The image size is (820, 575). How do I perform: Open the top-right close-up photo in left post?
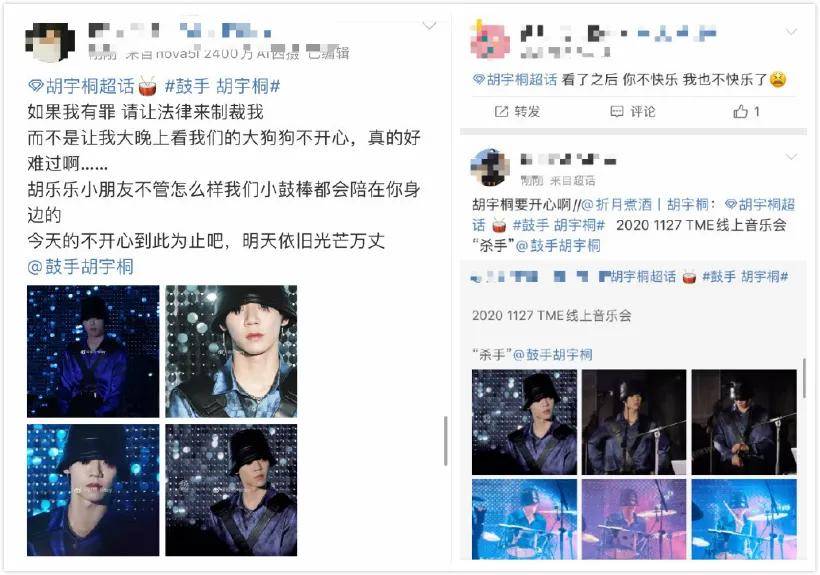(231, 351)
